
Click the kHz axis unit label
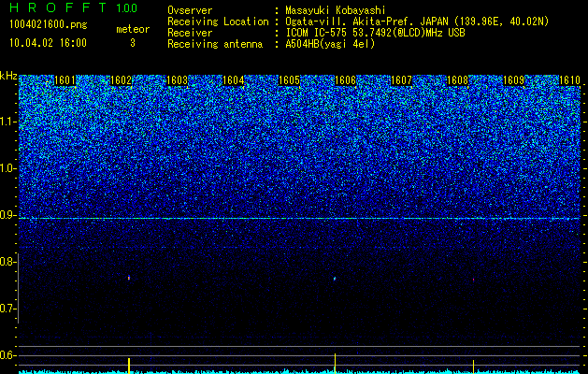pos(8,76)
